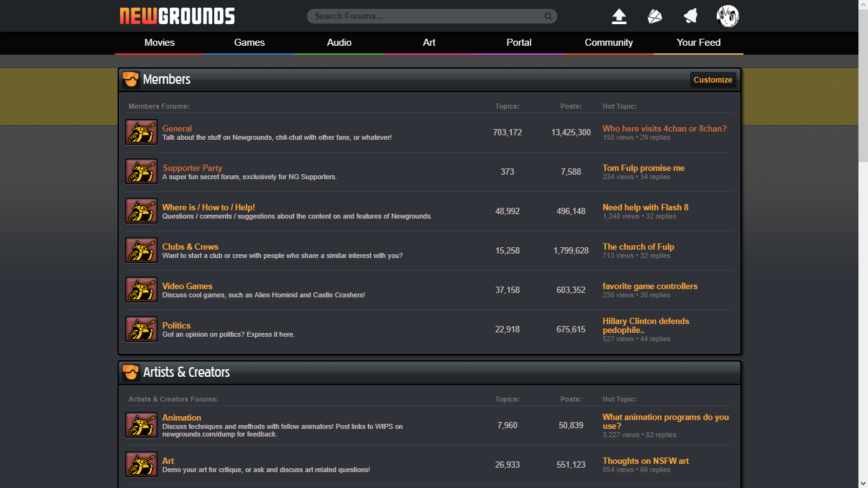
Task: Open your profile avatar icon
Action: point(727,16)
